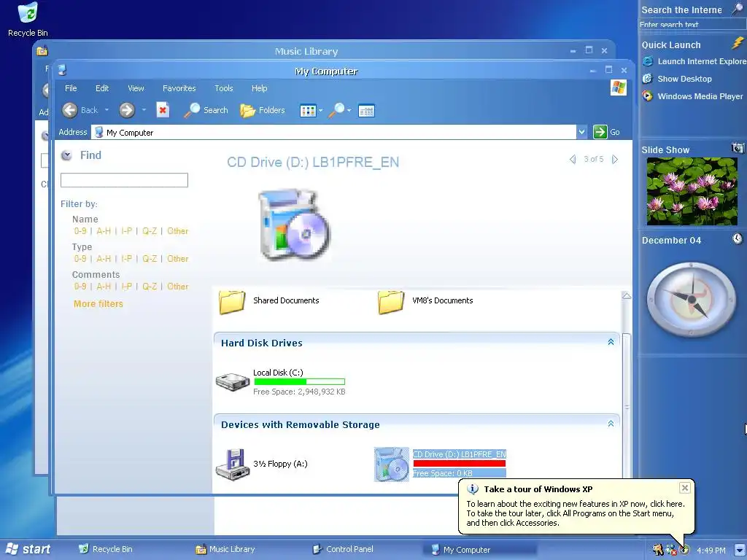Switch to Recycle Bin taskbar button
Viewport: 747px width, 560px height.
[x=106, y=549]
